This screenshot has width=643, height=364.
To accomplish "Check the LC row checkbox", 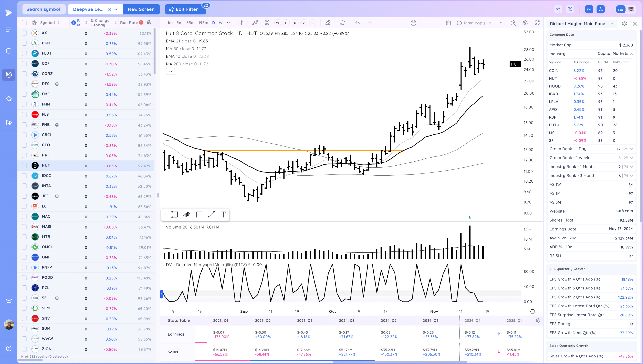I will [x=24, y=206].
